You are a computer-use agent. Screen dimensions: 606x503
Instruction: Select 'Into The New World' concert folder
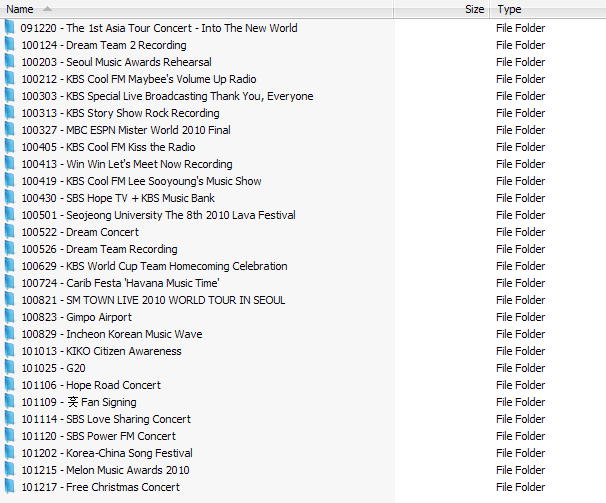click(x=158, y=28)
